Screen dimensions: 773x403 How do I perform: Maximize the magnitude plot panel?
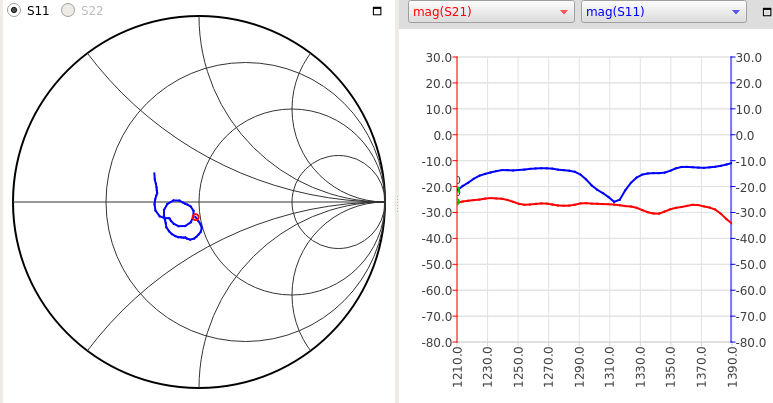768,12
